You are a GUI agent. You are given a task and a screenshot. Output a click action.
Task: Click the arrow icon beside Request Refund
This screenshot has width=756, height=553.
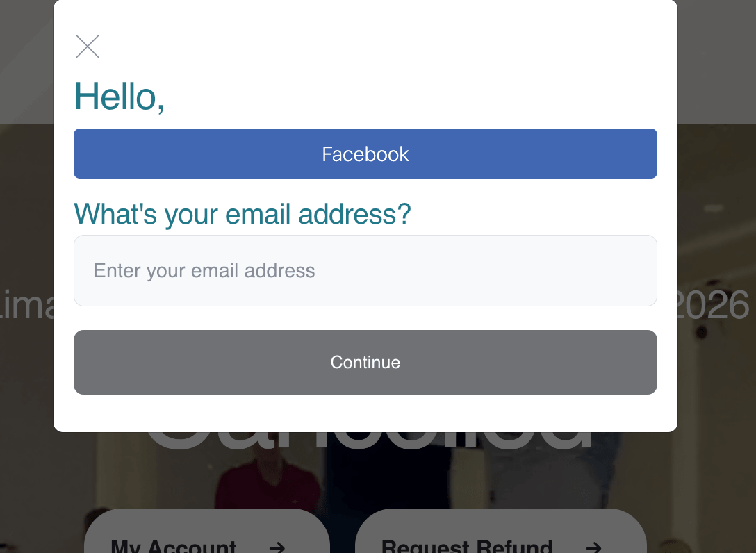pos(593,547)
